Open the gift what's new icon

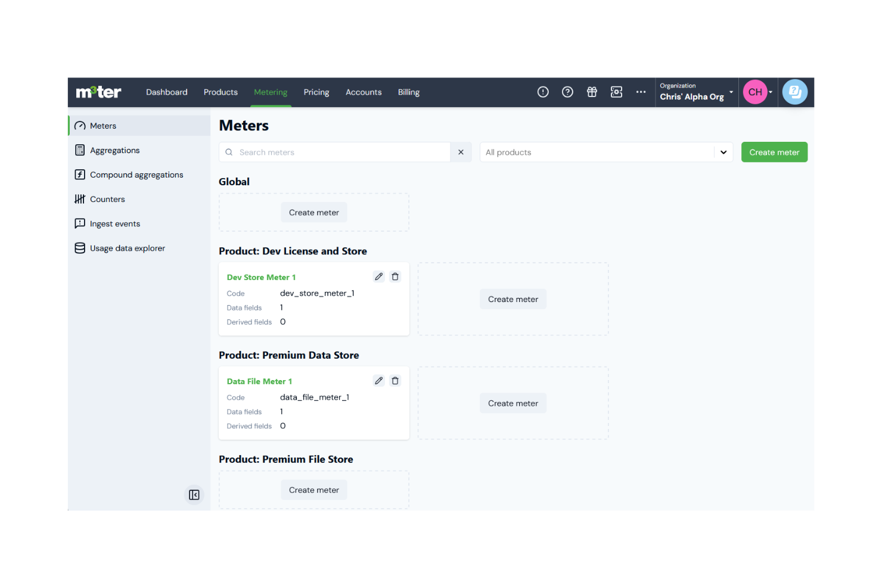point(592,92)
